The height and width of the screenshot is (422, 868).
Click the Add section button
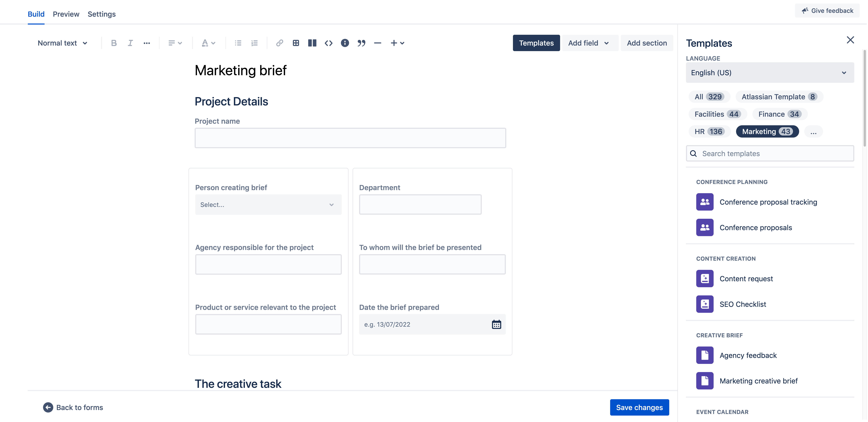647,43
